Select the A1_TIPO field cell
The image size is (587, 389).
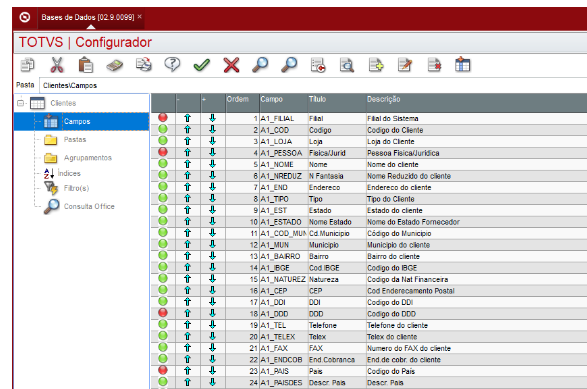click(x=283, y=199)
